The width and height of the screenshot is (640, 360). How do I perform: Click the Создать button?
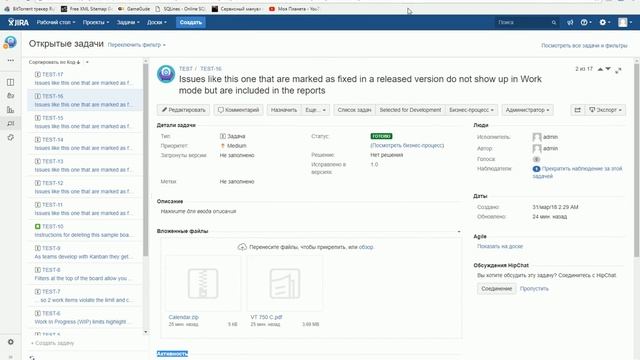coord(191,22)
